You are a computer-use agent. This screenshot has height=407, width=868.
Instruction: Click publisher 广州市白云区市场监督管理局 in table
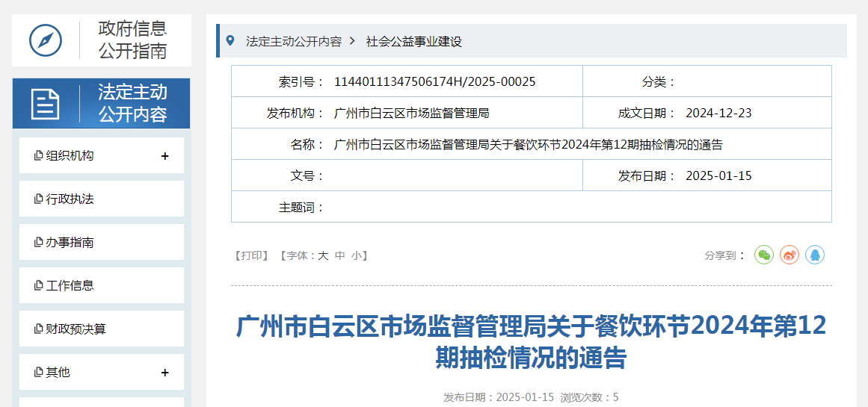tap(412, 114)
